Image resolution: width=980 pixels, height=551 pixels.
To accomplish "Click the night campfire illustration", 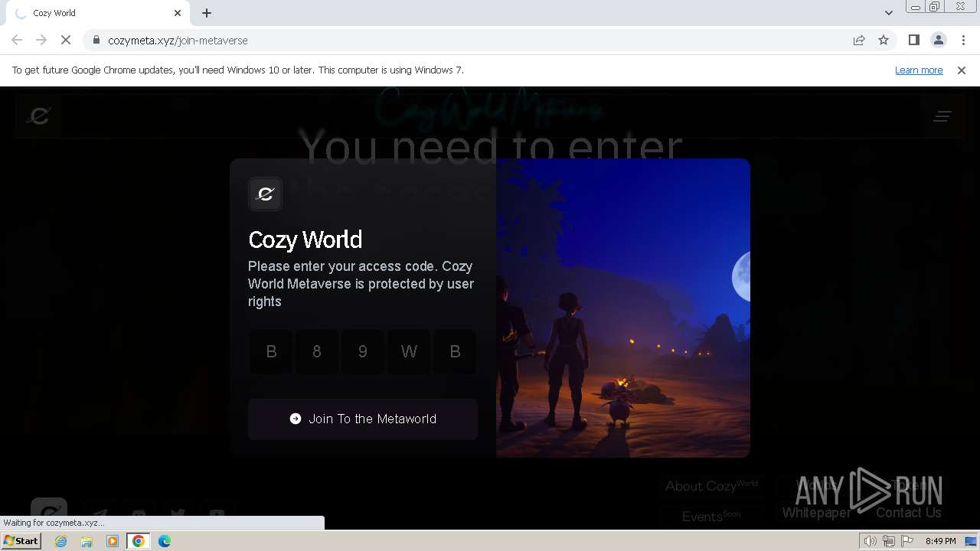I will click(623, 308).
